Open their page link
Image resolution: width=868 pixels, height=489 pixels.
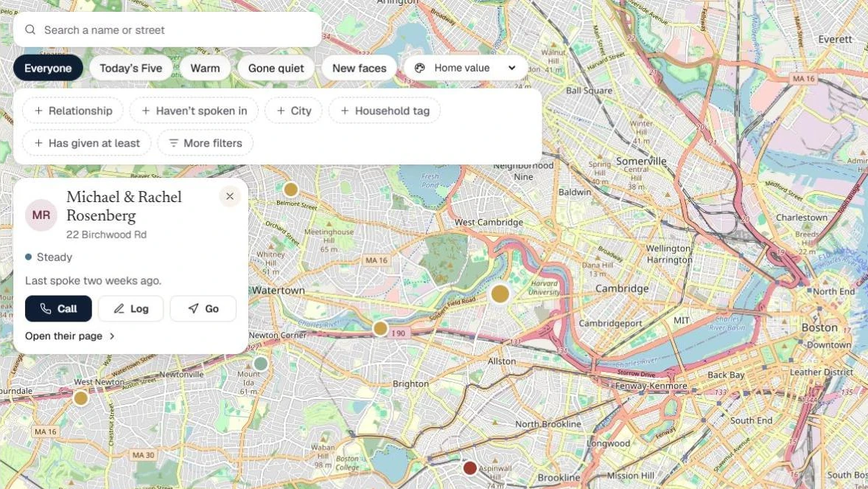pos(70,336)
